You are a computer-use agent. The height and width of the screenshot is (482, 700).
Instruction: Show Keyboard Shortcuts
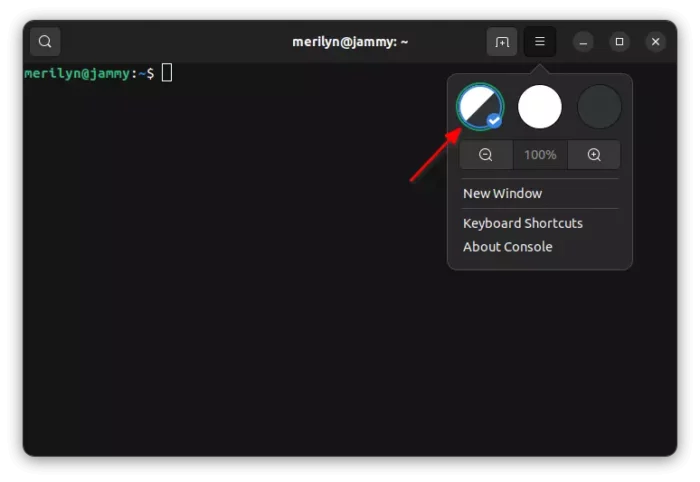540,223
